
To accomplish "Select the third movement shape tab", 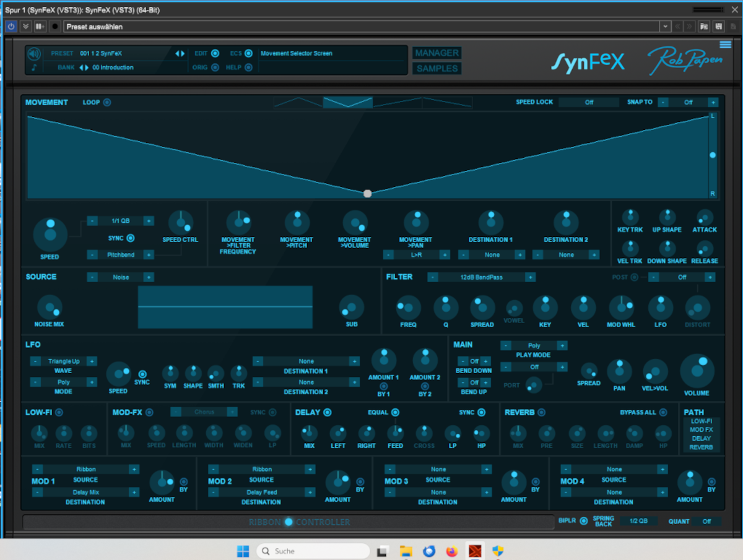I will point(398,103).
